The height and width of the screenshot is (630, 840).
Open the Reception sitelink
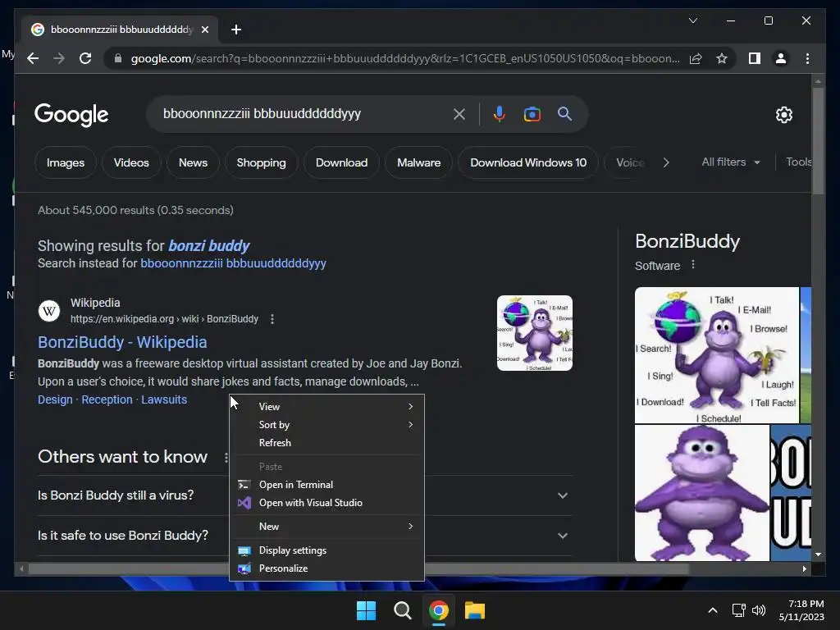107,399
